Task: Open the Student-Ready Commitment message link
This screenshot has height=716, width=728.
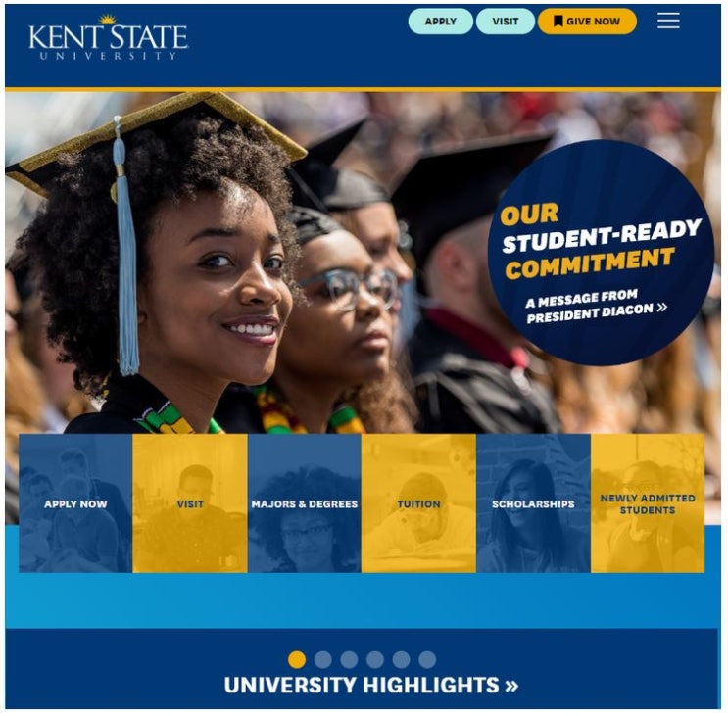Action: tap(601, 253)
